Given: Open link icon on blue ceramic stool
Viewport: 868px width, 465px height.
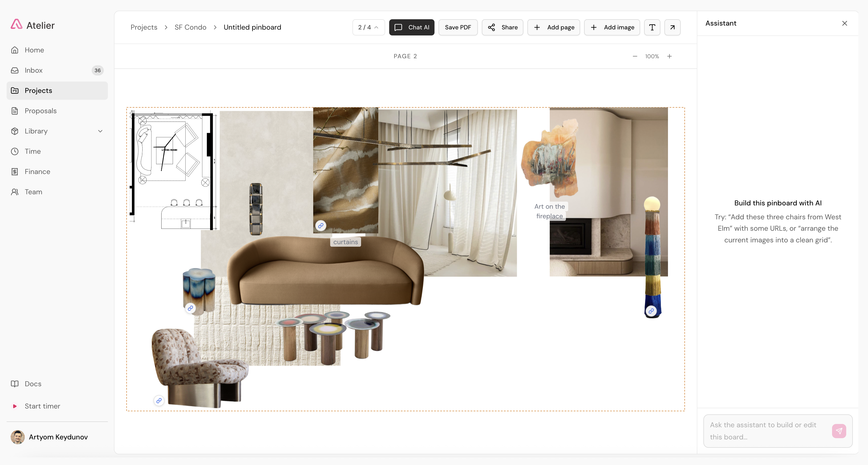Looking at the screenshot, I should pyautogui.click(x=190, y=308).
